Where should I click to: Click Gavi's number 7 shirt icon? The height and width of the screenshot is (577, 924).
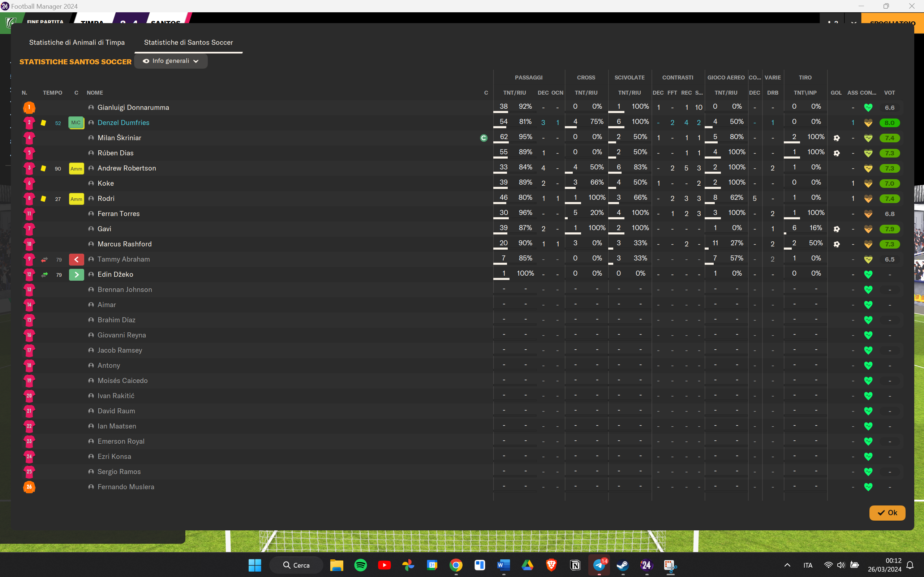pos(29,229)
